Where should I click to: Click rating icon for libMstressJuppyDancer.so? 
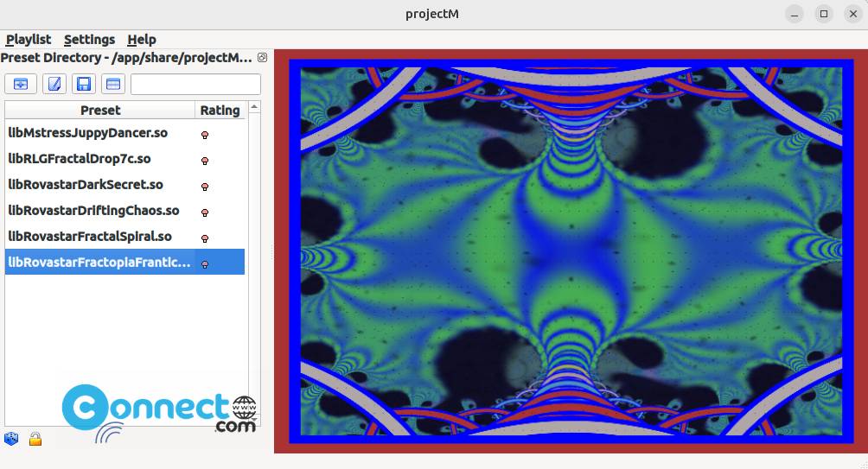click(205, 135)
